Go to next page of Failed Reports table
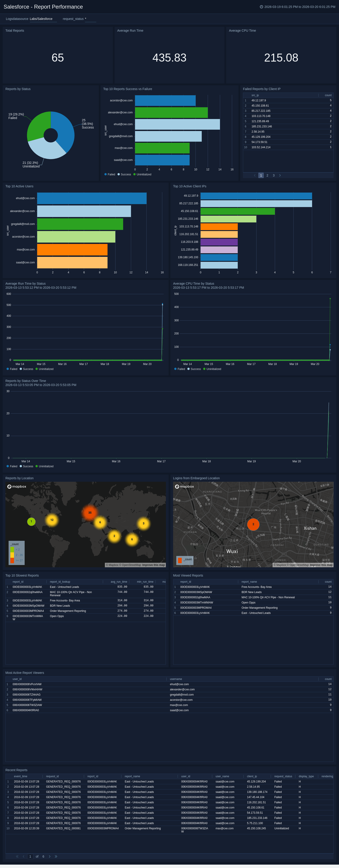This screenshot has height=868, width=339. (280, 175)
